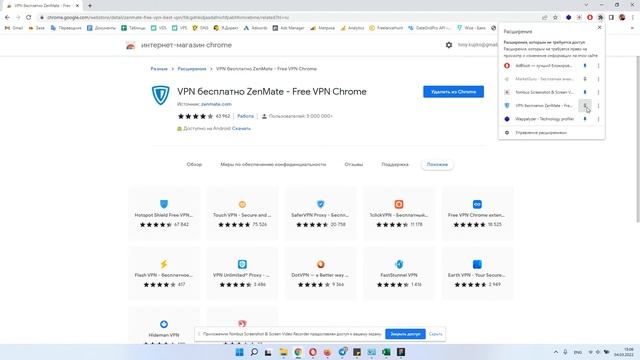Open Hotspot Shield Free VPN card
Image resolution: width=640 pixels, height=360 pixels.
click(164, 213)
